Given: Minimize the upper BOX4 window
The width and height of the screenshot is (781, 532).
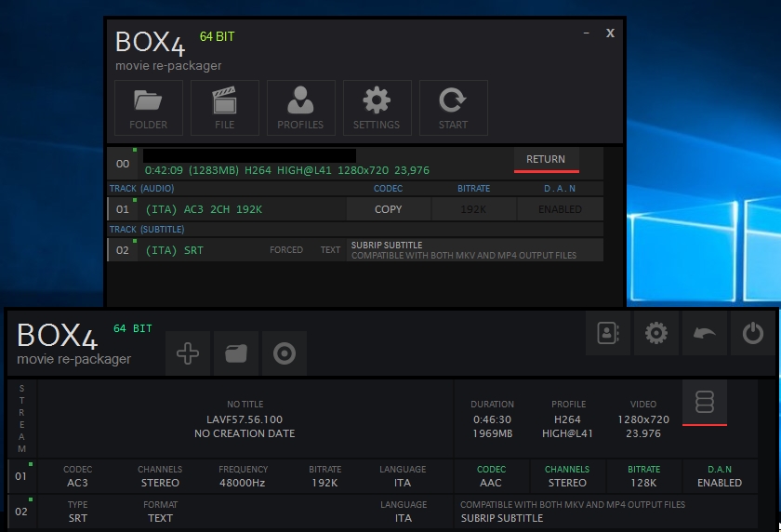Looking at the screenshot, I should tap(587, 33).
